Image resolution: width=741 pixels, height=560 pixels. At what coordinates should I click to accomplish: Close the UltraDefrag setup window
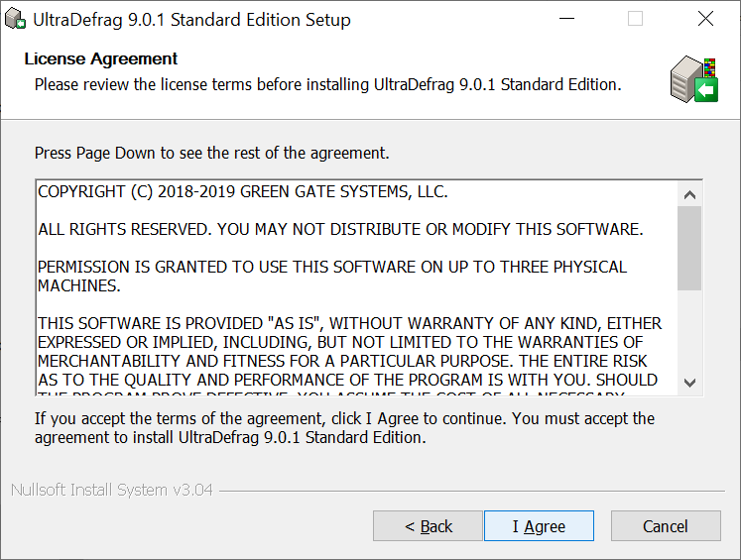pos(705,19)
